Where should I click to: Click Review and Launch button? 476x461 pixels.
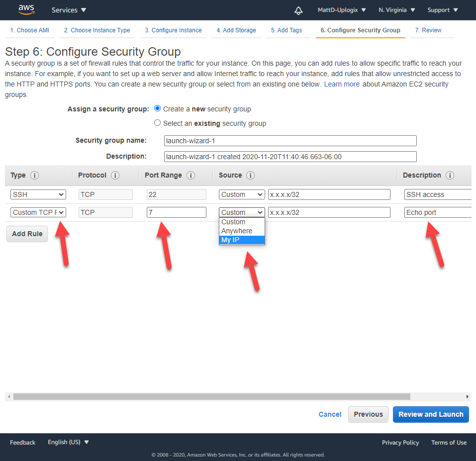(x=431, y=414)
